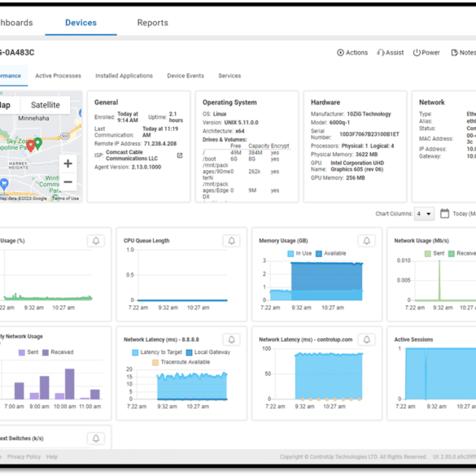Toggle Traceroute Available legend
476x476 pixels.
tap(181, 362)
